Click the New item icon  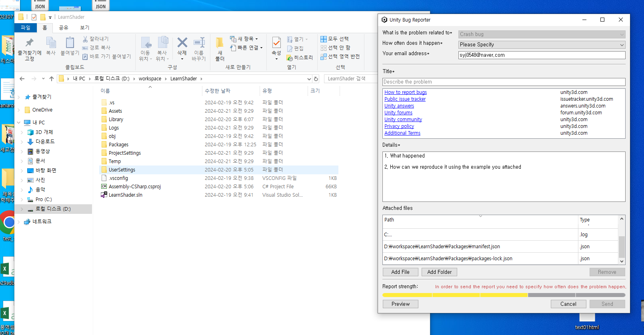233,39
